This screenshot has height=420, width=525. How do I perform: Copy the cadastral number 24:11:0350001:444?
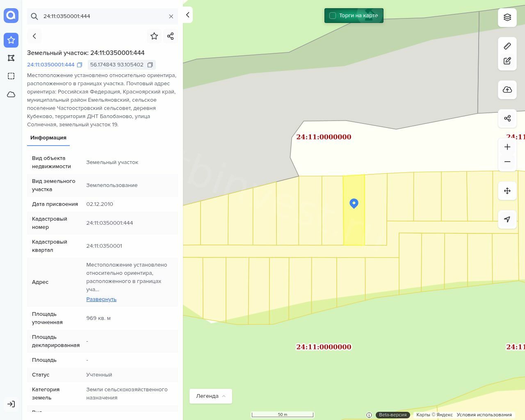point(80,65)
